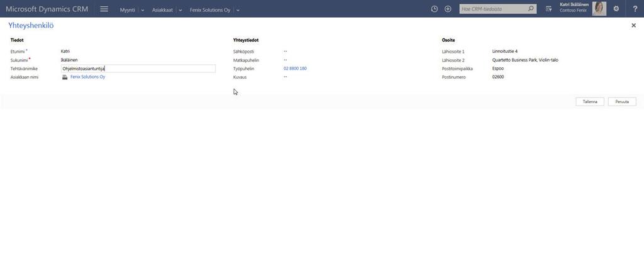Click the empty Kuvaus field value
The height and width of the screenshot is (258, 644).
coord(285,77)
